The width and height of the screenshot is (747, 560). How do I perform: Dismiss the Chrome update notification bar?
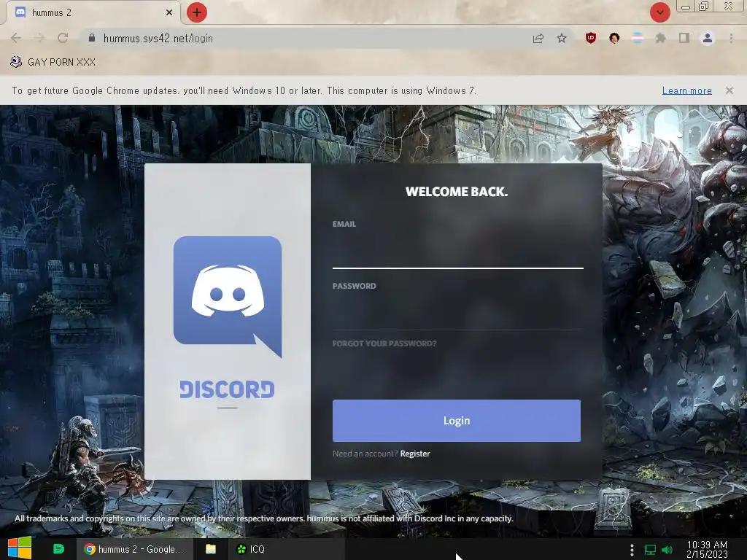click(729, 90)
